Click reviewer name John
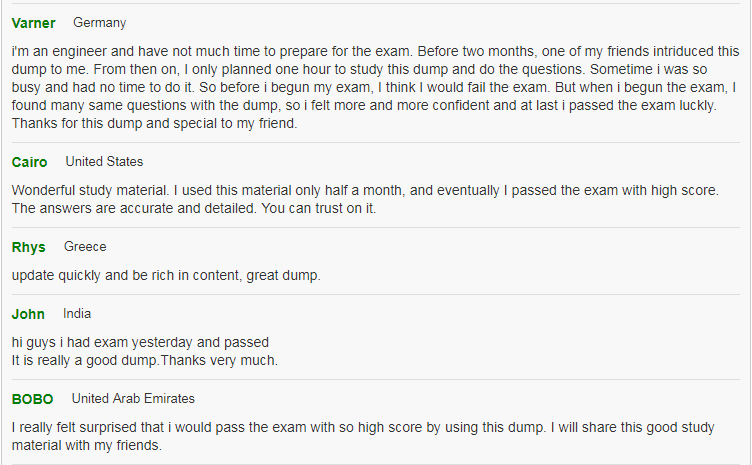 (x=28, y=314)
